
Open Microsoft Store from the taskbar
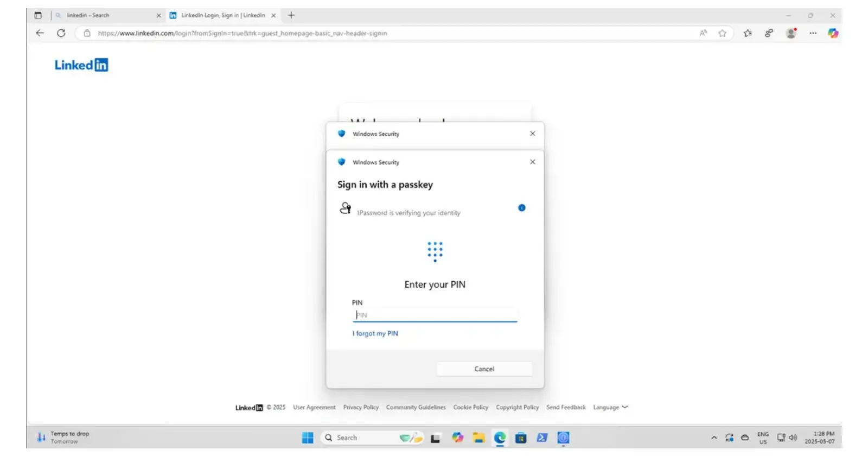coord(521,438)
